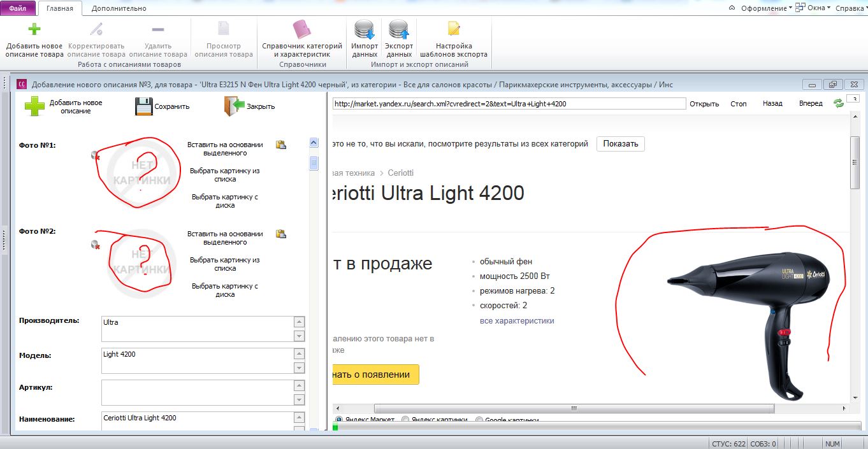Click the paste clipboard icon for Photo №2
This screenshot has width=868, height=449.
[280, 234]
